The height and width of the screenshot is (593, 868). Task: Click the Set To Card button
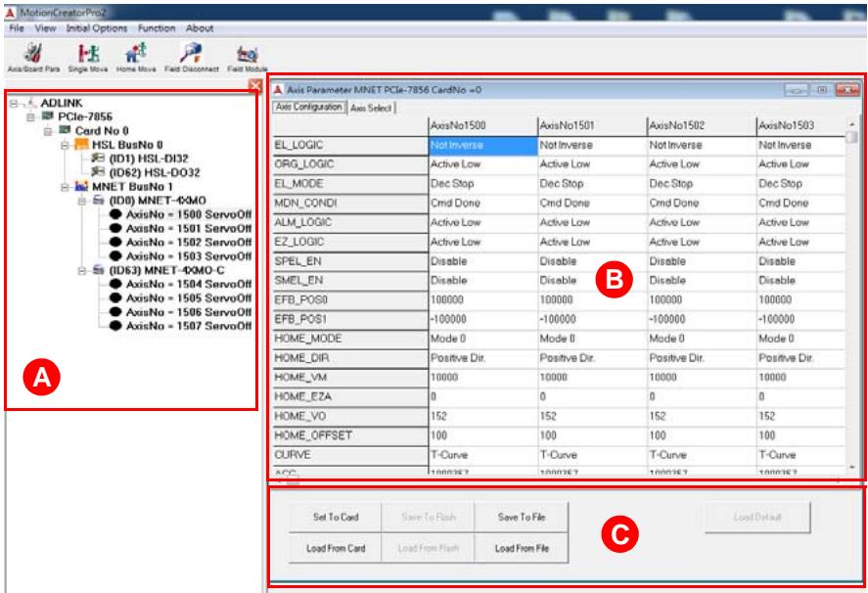pyautogui.click(x=336, y=517)
